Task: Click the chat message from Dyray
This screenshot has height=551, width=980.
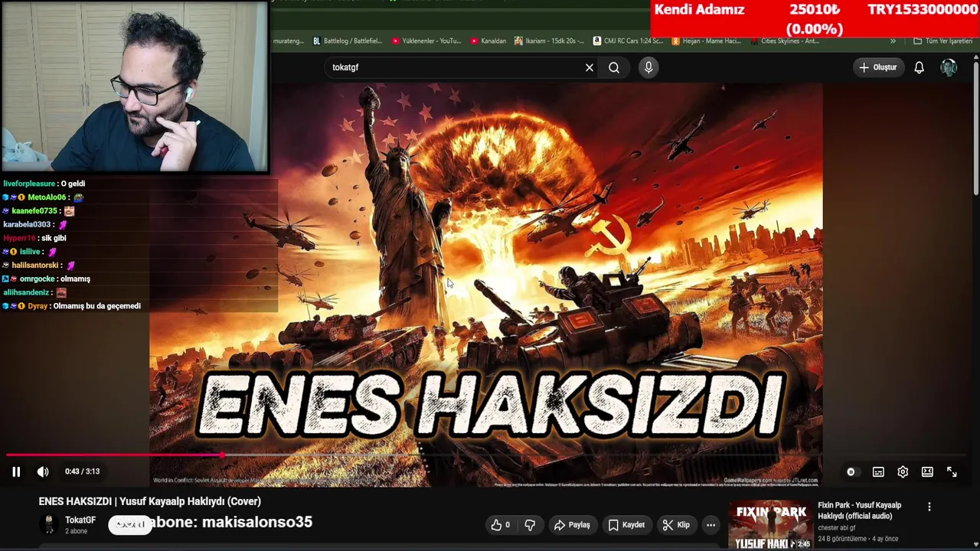Action: (97, 306)
